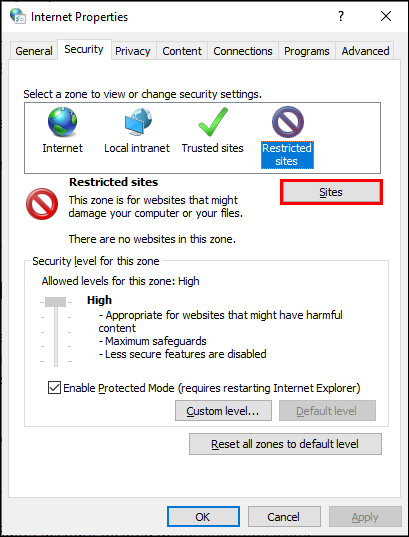Open the Sites button
This screenshot has height=537, width=409.
pyautogui.click(x=331, y=192)
